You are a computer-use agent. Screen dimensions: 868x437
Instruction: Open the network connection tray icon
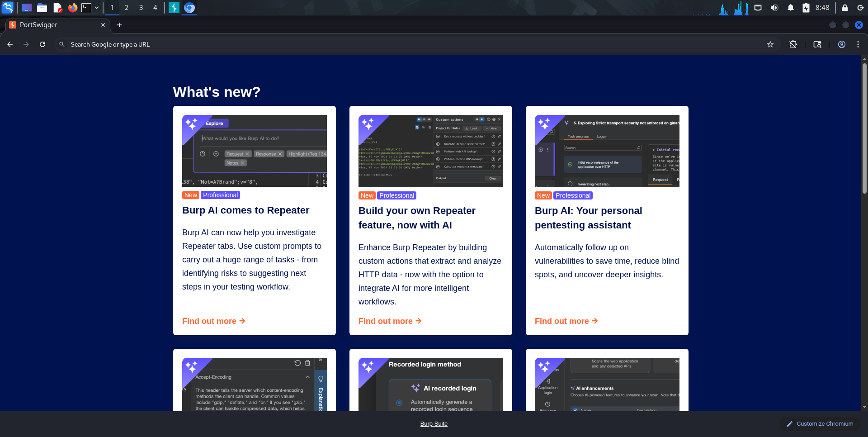[x=758, y=8]
